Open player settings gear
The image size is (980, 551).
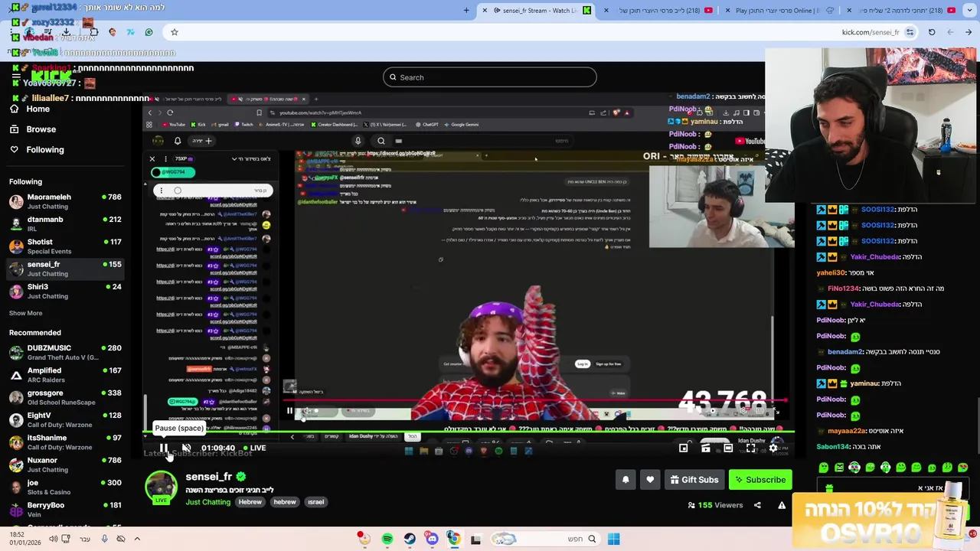tap(773, 448)
